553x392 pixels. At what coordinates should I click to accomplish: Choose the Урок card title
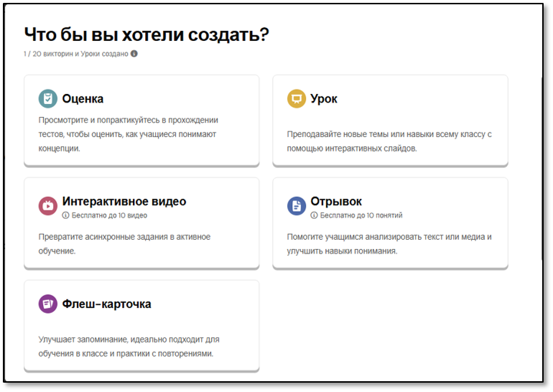coord(324,99)
